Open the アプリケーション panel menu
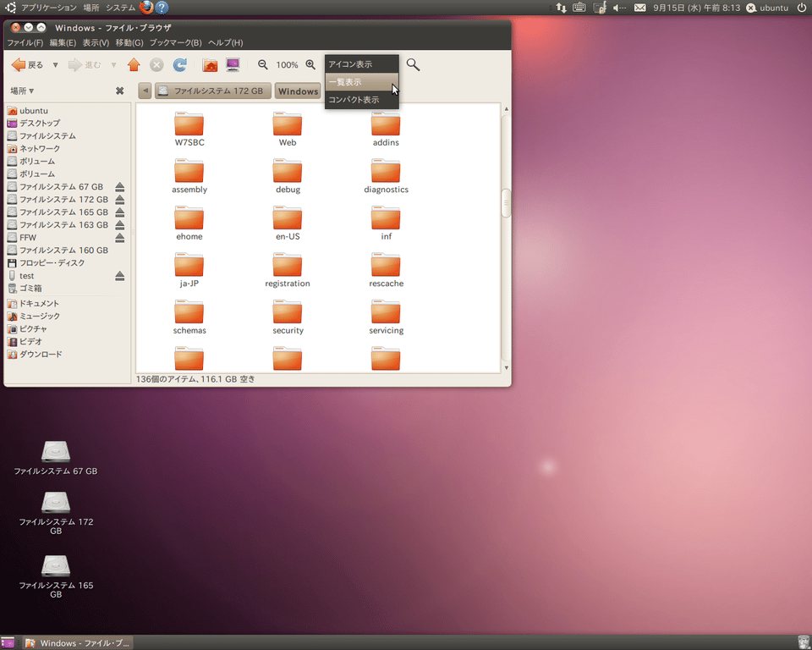This screenshot has width=812, height=650. (x=49, y=8)
